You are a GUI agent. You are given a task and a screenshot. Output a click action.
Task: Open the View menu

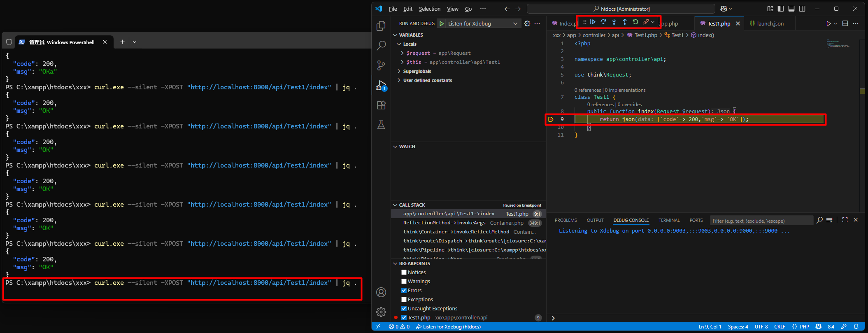[x=453, y=9]
